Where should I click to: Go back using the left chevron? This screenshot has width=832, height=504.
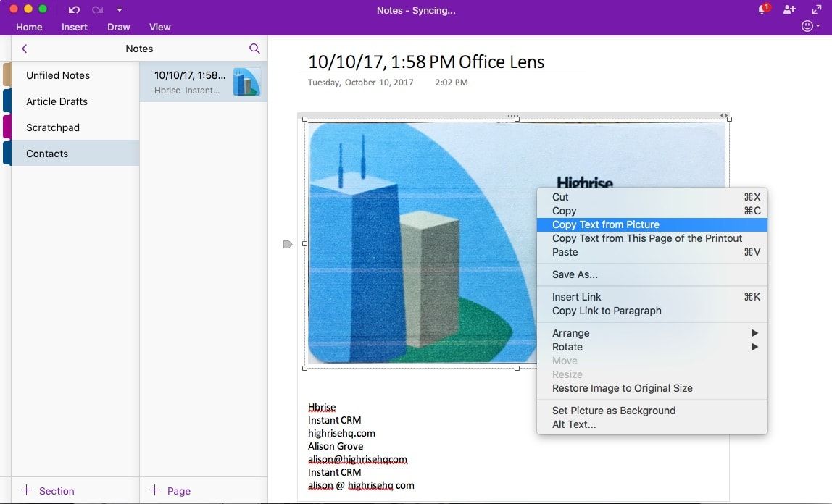(x=25, y=49)
